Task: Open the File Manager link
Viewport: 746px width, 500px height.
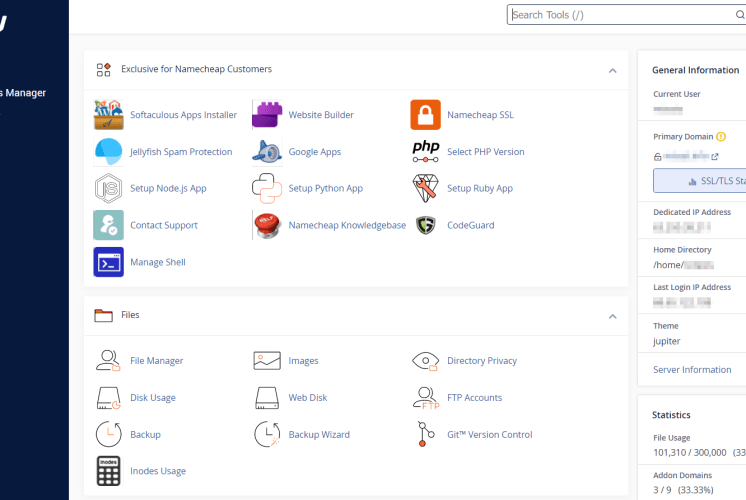Action: (x=157, y=361)
